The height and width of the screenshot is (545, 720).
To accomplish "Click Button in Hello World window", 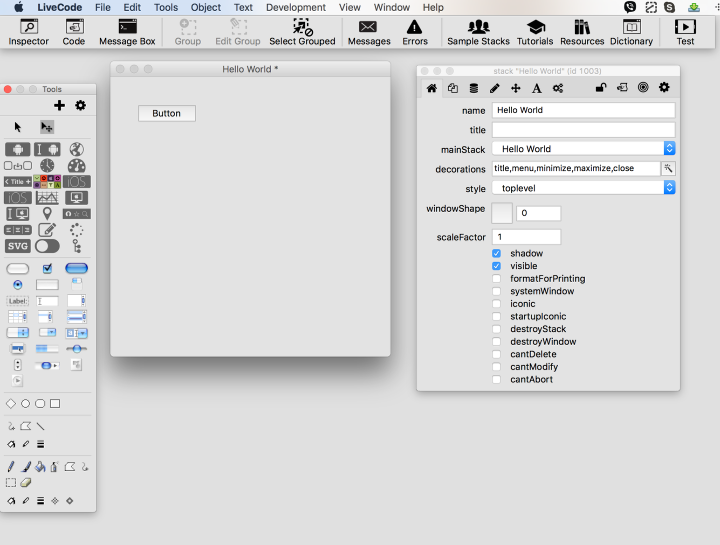I will click(x=167, y=113).
